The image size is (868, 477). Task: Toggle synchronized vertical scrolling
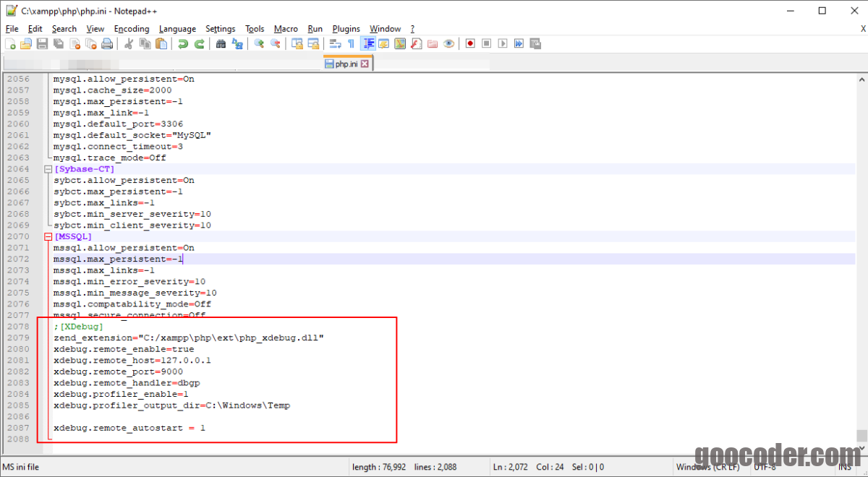297,43
